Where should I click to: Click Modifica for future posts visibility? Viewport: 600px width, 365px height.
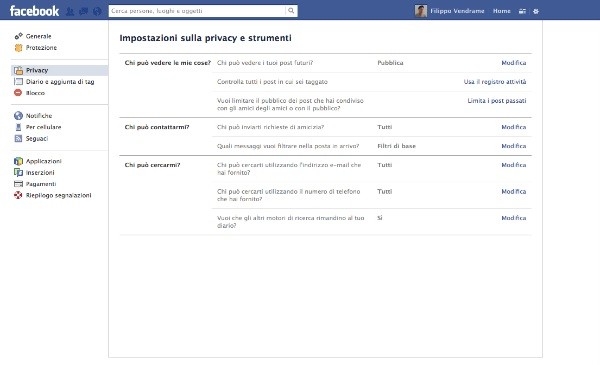[514, 63]
